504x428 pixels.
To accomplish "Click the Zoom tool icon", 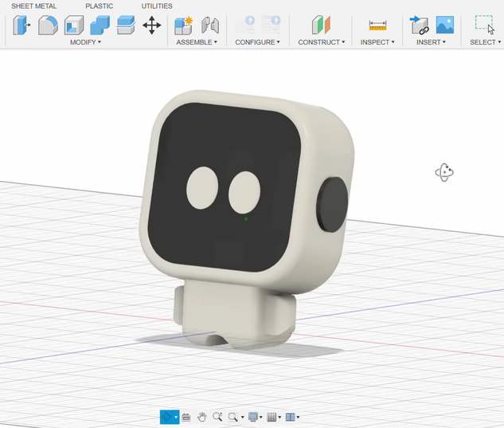I will [x=217, y=417].
